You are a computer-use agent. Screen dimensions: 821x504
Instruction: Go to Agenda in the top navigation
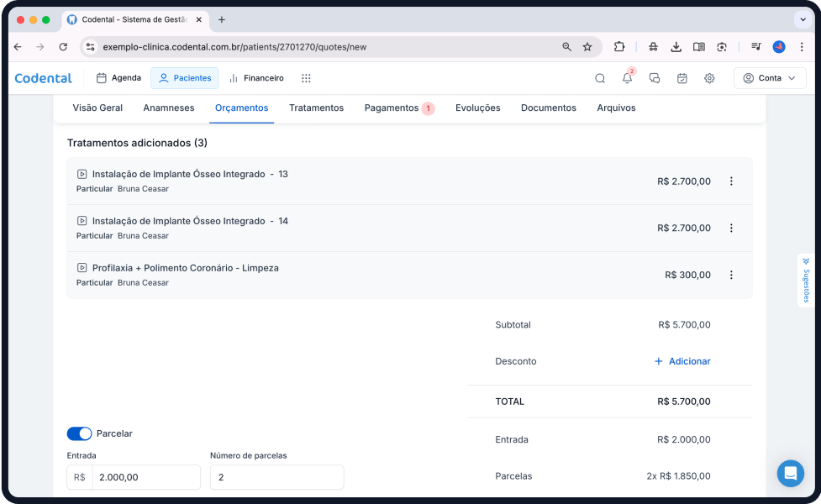coord(118,78)
